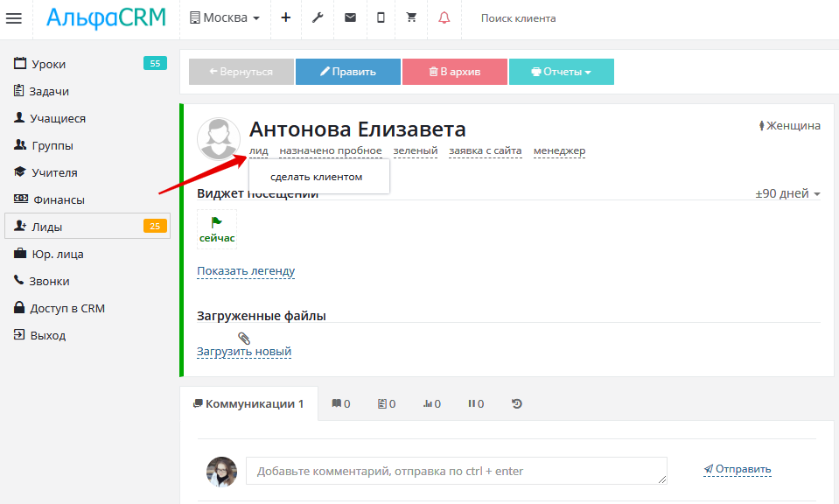Click the envelope mail icon in header

pos(349,18)
